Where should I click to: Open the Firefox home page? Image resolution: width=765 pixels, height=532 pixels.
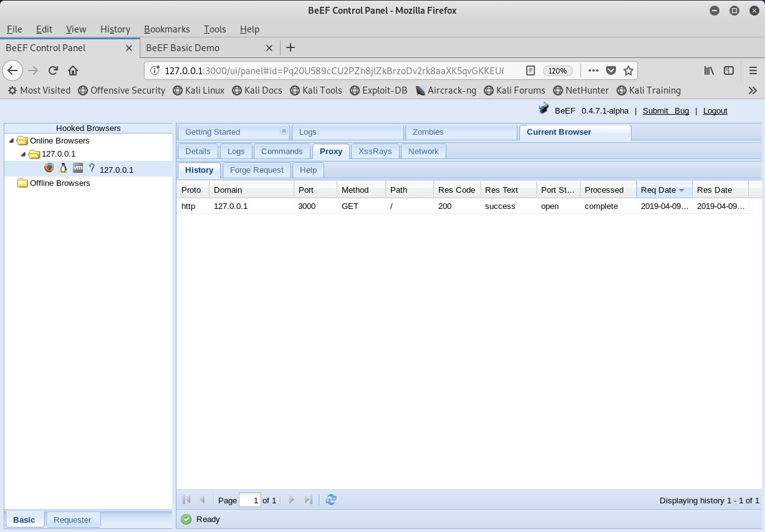tap(73, 70)
